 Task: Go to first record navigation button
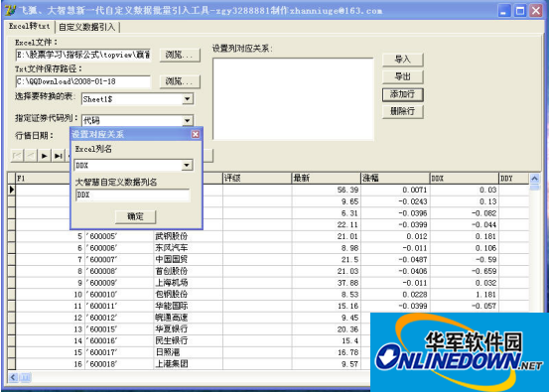point(17,156)
